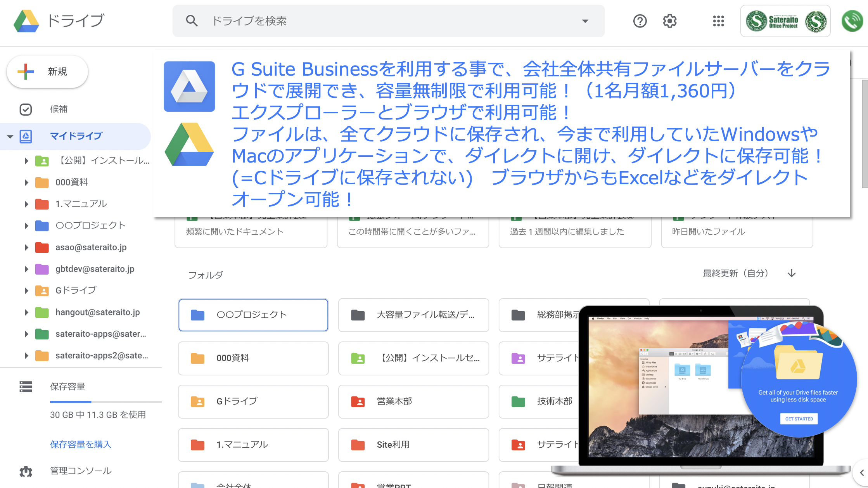Open the Gドライブ folder card
Viewport: 868px width, 488px height.
tap(253, 401)
